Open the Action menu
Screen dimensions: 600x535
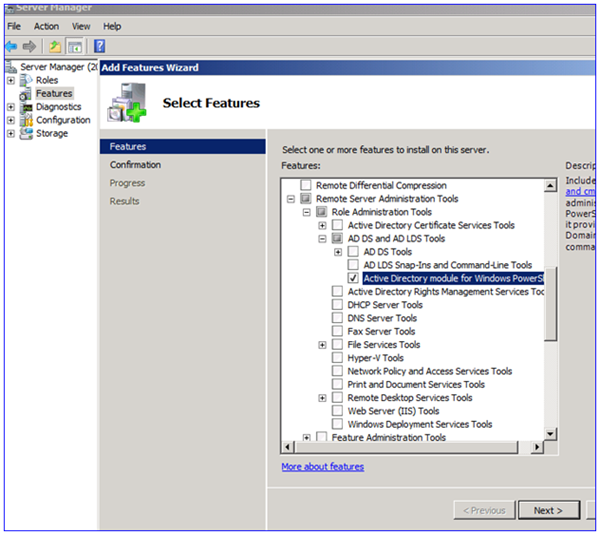tap(46, 26)
